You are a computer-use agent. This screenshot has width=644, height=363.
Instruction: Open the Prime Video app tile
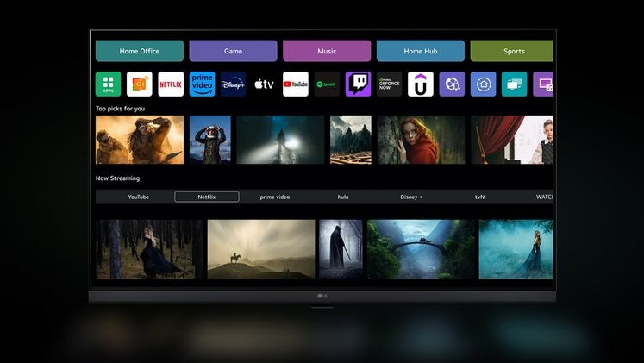pyautogui.click(x=202, y=84)
